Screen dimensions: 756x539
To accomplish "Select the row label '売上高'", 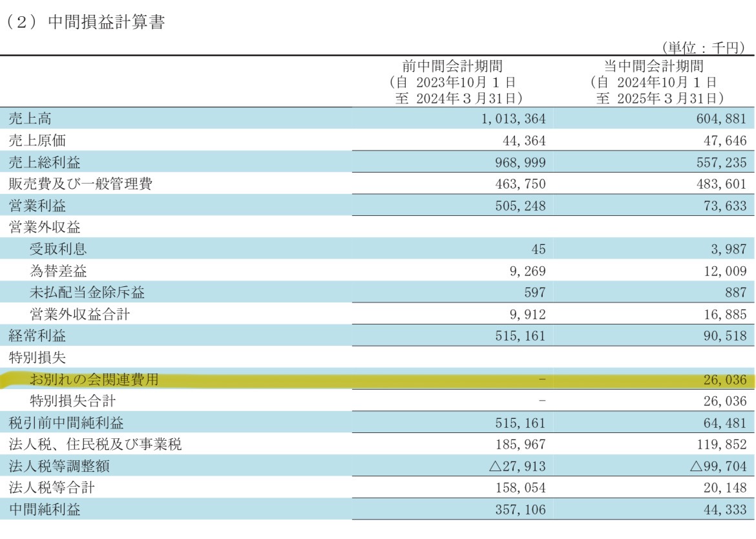I will pos(30,119).
